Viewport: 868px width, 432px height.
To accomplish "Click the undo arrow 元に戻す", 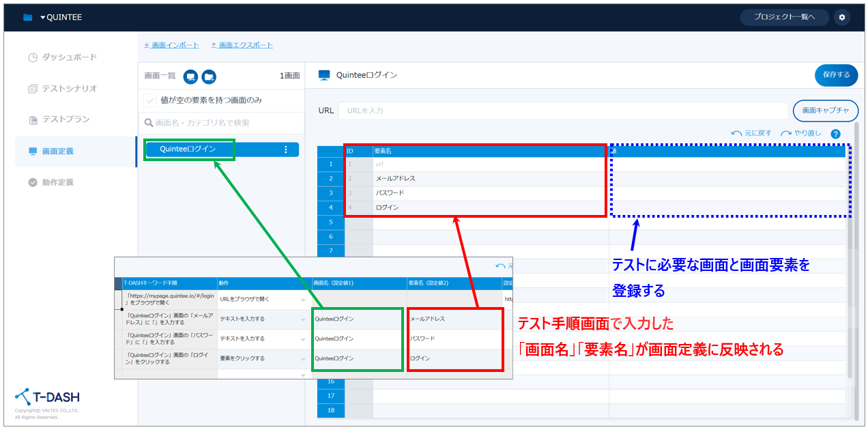I will [x=751, y=134].
